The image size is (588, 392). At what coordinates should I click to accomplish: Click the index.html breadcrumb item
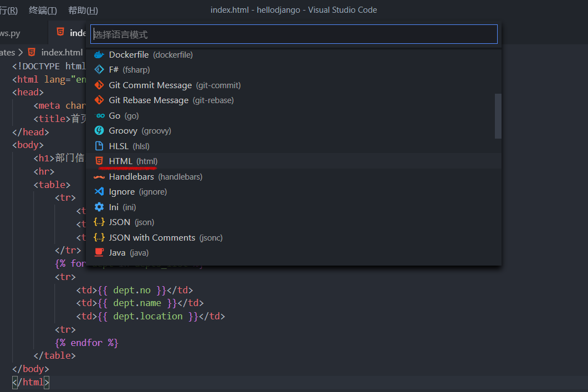(x=62, y=52)
